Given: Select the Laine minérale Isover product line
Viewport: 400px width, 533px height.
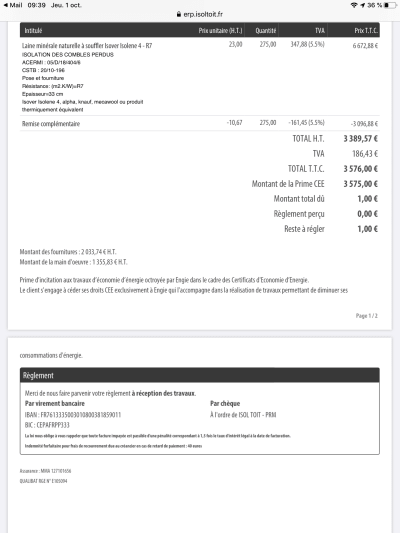Looking at the screenshot, I should point(200,76).
